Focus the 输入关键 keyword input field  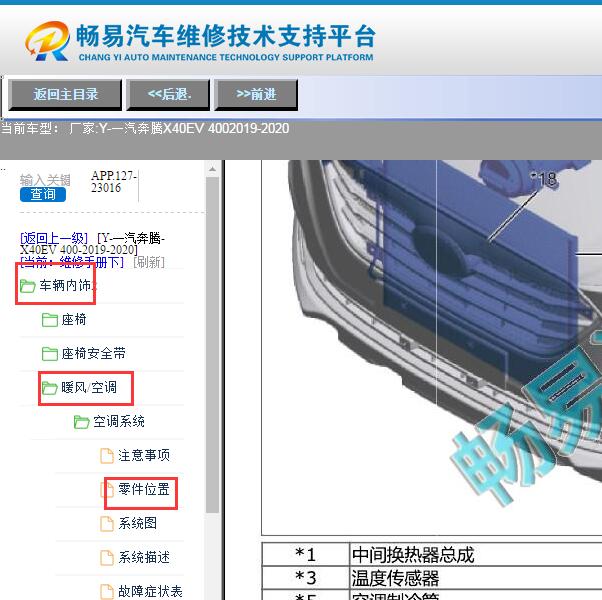(x=45, y=180)
